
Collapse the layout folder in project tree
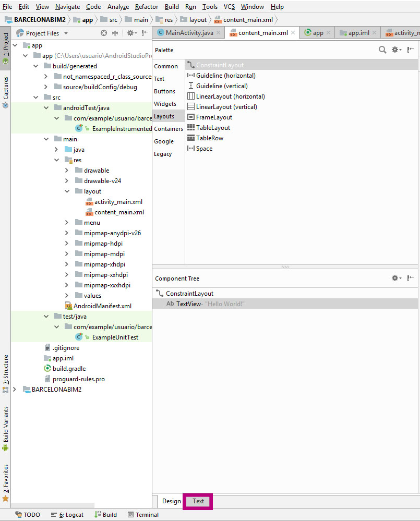point(67,191)
